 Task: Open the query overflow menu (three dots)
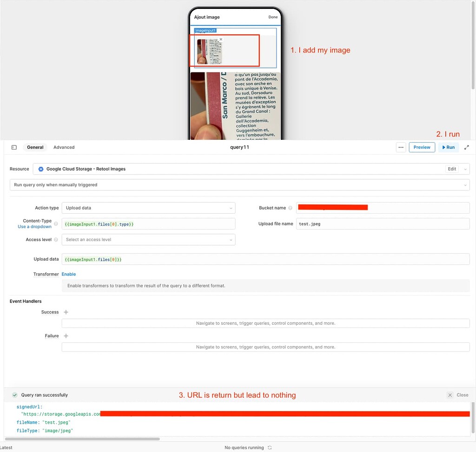(400, 147)
